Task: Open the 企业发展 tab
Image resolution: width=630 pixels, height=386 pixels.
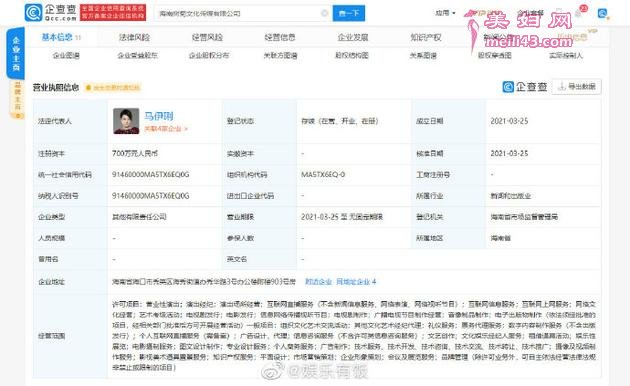Action: [353, 37]
